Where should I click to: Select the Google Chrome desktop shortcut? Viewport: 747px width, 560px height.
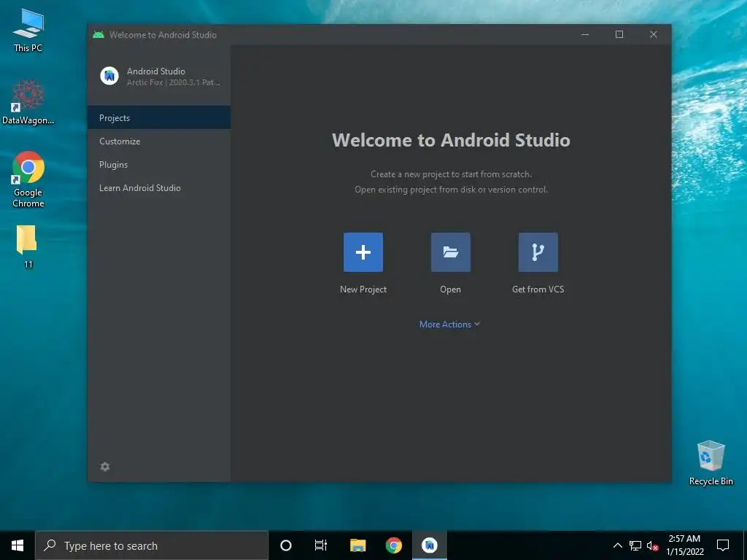[x=28, y=179]
